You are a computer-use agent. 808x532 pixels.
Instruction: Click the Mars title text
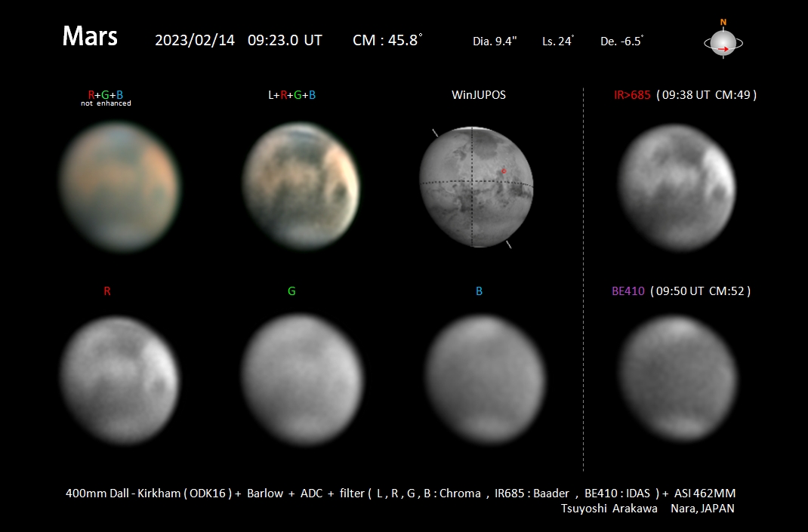click(x=90, y=36)
